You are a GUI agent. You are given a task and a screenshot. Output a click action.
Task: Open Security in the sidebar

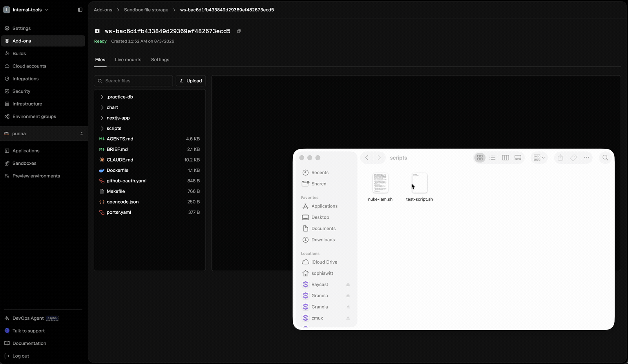[43, 91]
